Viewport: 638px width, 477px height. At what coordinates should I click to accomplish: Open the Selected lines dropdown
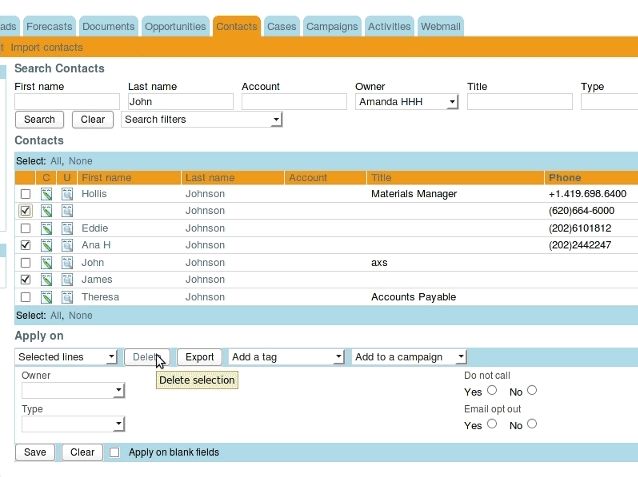click(66, 357)
